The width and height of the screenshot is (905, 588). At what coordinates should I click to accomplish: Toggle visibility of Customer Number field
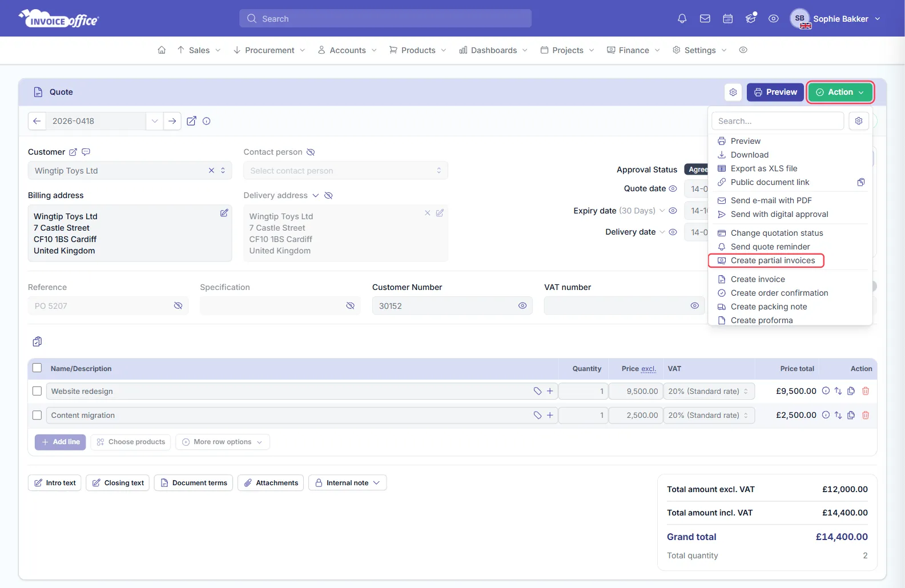[522, 306]
